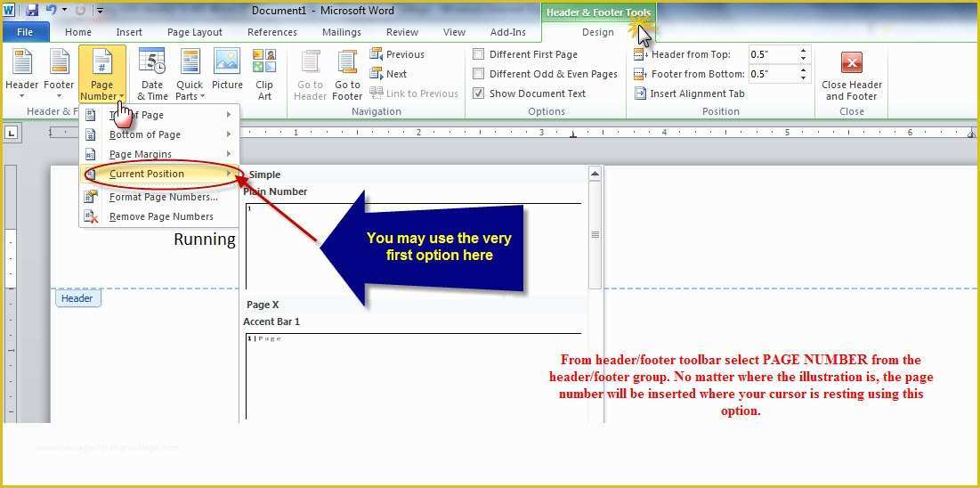The height and width of the screenshot is (488, 980).
Task: Expand Customize Quick Access Toolbar dropdown
Action: coord(100,10)
